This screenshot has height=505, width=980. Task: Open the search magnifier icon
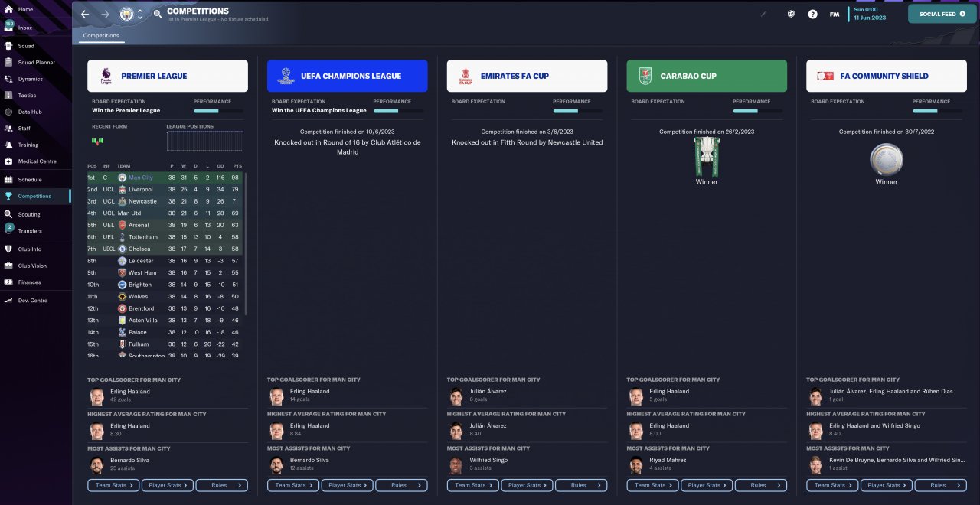click(158, 14)
